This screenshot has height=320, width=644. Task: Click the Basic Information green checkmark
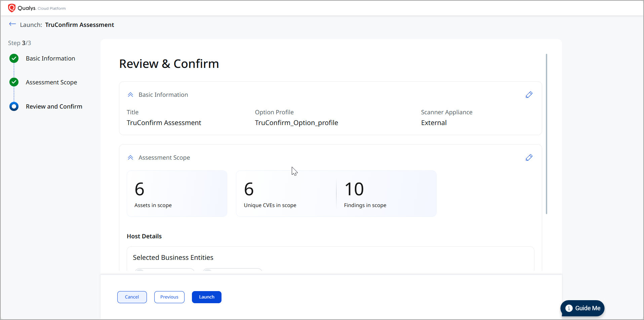tap(14, 58)
